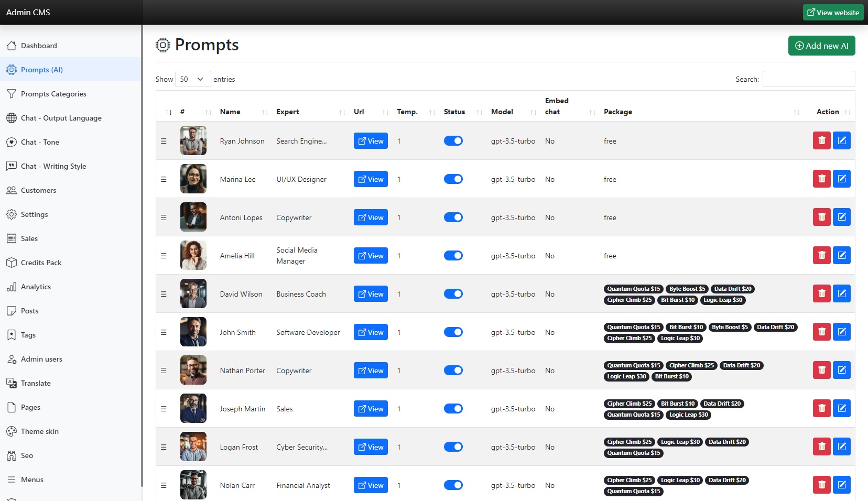868x501 pixels.
Task: Open the edit pencil for Nathan Porter
Action: coord(841,370)
